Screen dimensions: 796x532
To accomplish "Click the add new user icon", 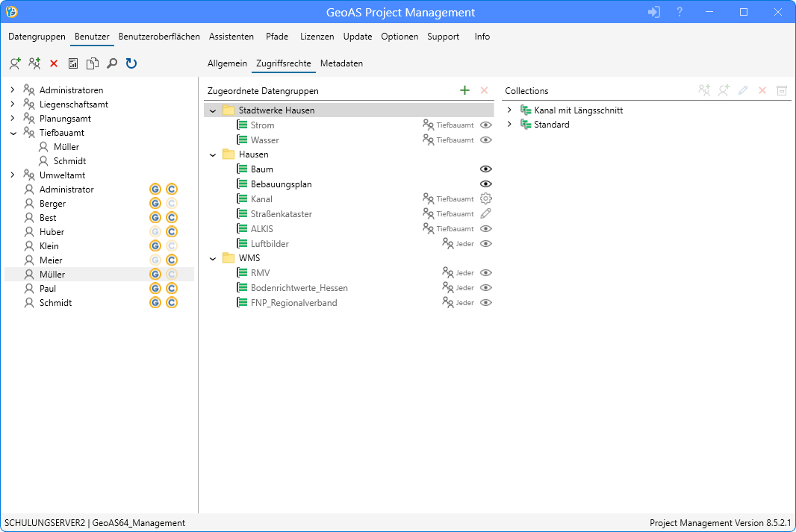I will [15, 64].
